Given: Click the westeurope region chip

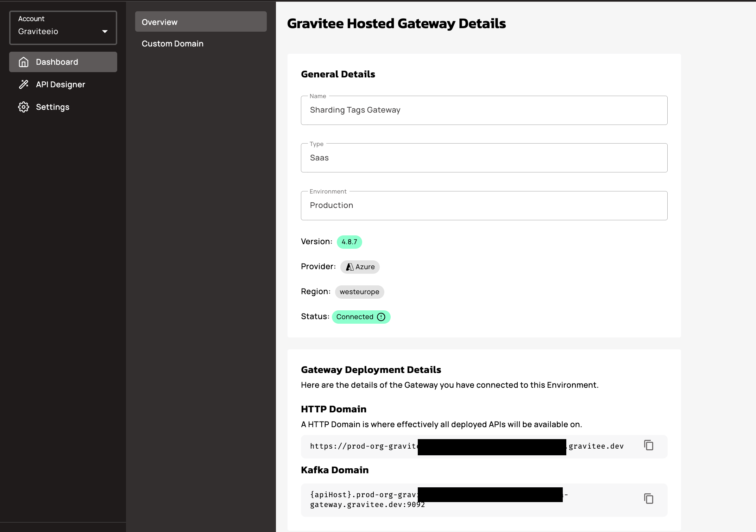Looking at the screenshot, I should pyautogui.click(x=359, y=292).
